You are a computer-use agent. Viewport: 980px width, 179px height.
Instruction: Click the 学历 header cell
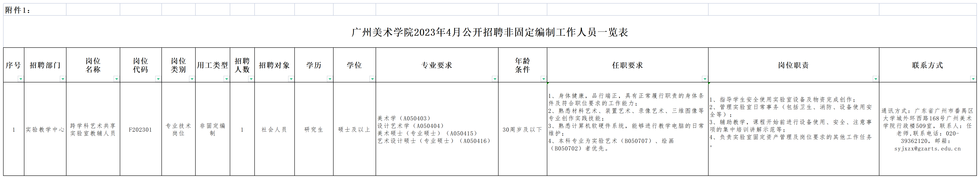coord(314,65)
